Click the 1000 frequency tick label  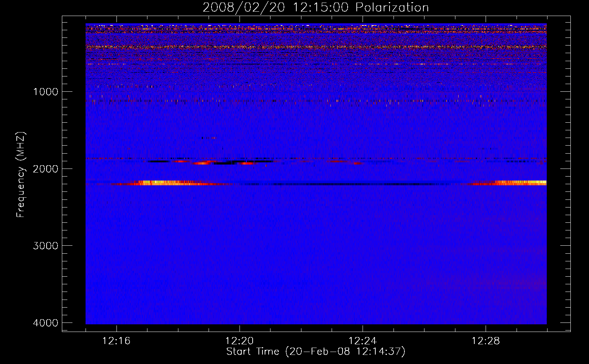(x=46, y=91)
